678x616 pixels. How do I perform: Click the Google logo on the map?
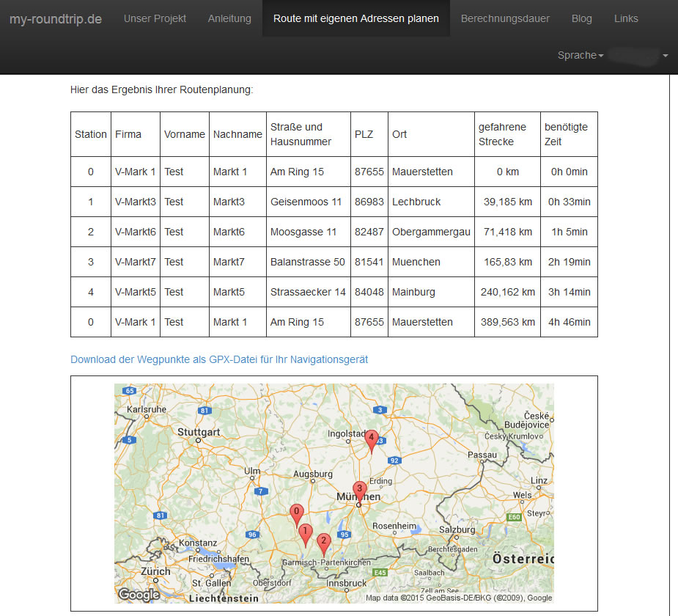(139, 595)
